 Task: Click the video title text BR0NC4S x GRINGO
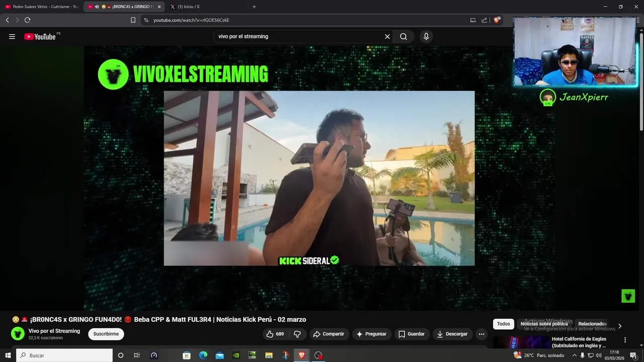pos(159,320)
